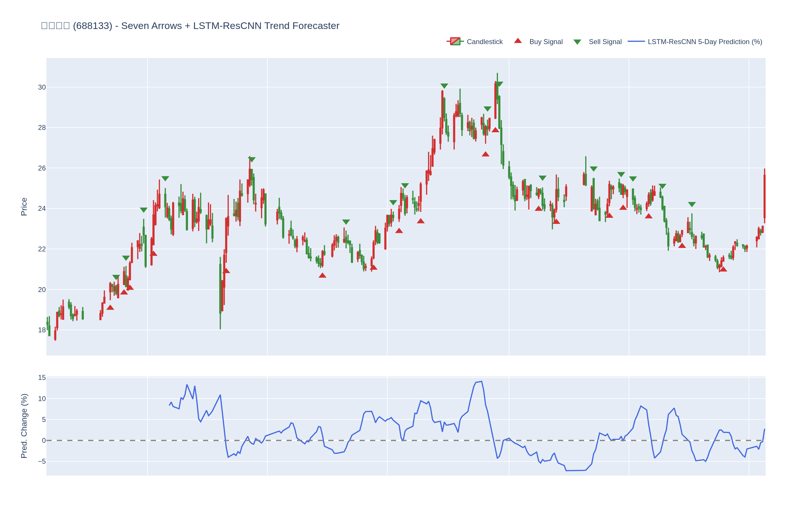Click the −5 tick on prediction axis
This screenshot has width=812, height=522.
(x=42, y=461)
